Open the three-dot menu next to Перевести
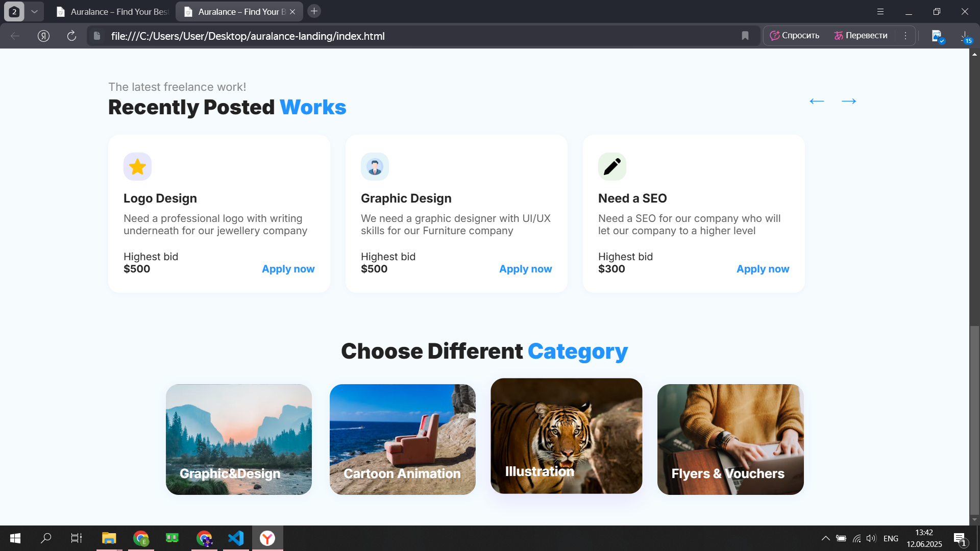The image size is (980, 551). (905, 36)
